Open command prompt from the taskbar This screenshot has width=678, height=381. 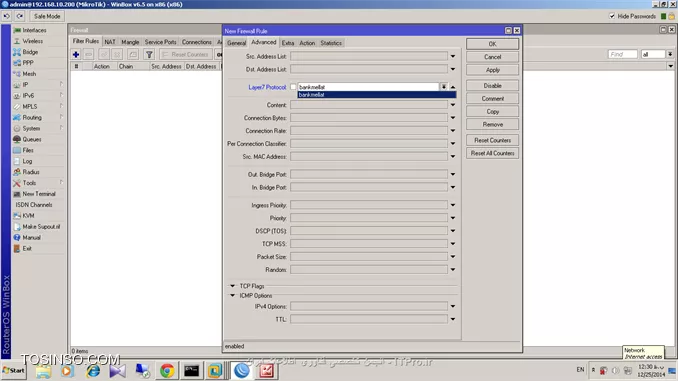[192, 371]
